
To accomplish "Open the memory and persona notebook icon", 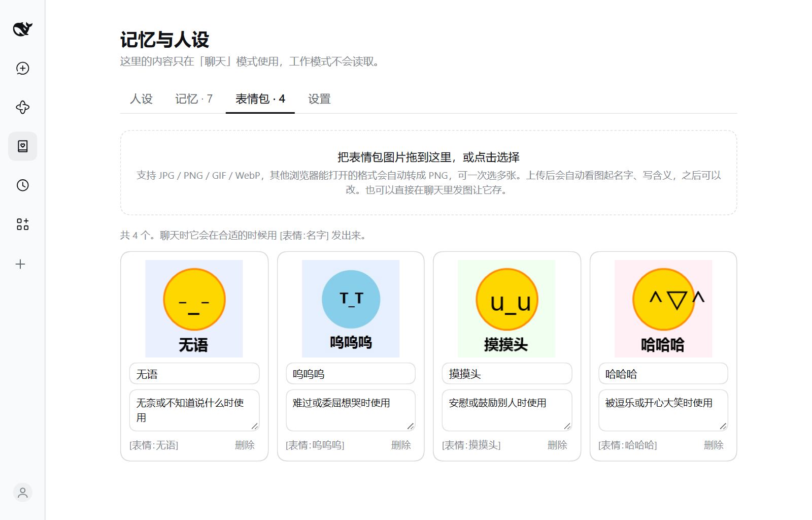I will (x=22, y=146).
